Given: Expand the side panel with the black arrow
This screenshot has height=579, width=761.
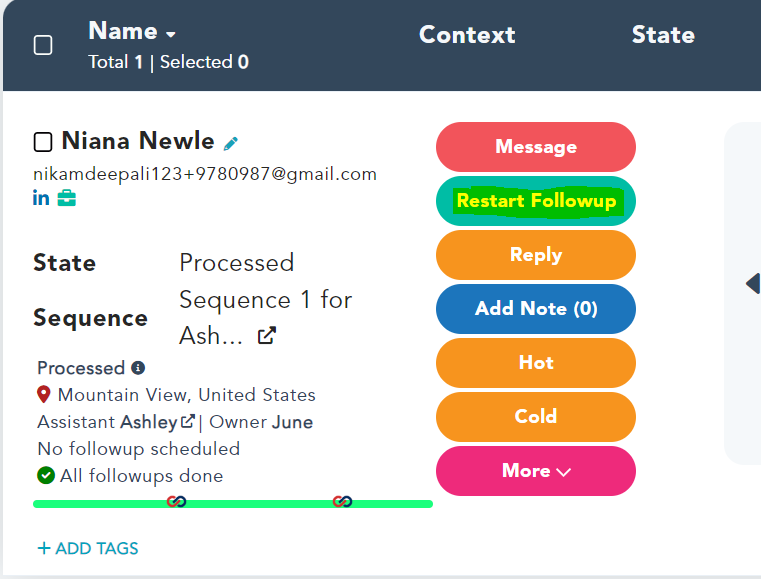Looking at the screenshot, I should pos(752,284).
